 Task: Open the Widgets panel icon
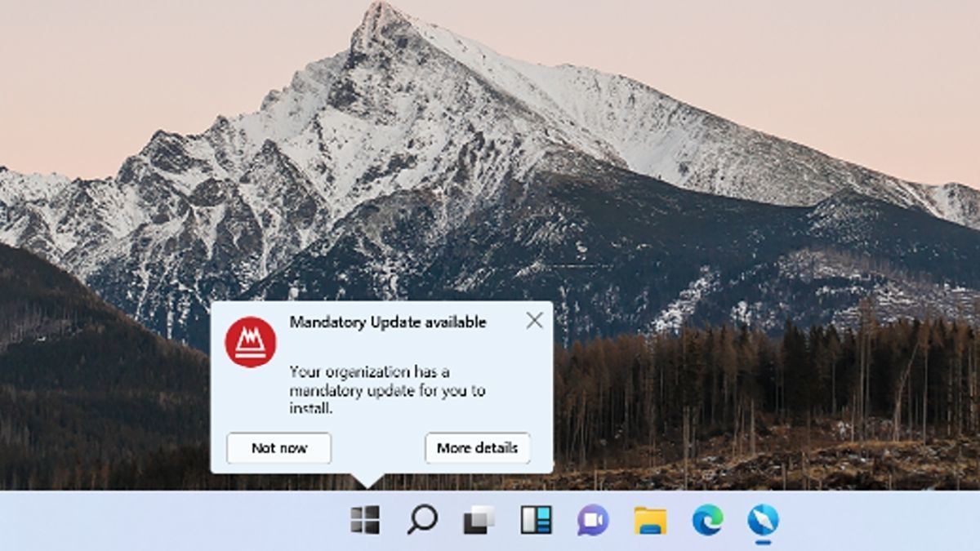click(536, 519)
